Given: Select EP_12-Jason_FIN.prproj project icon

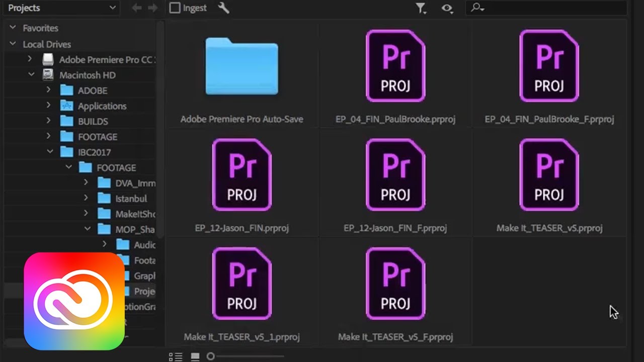Looking at the screenshot, I should pyautogui.click(x=242, y=174).
